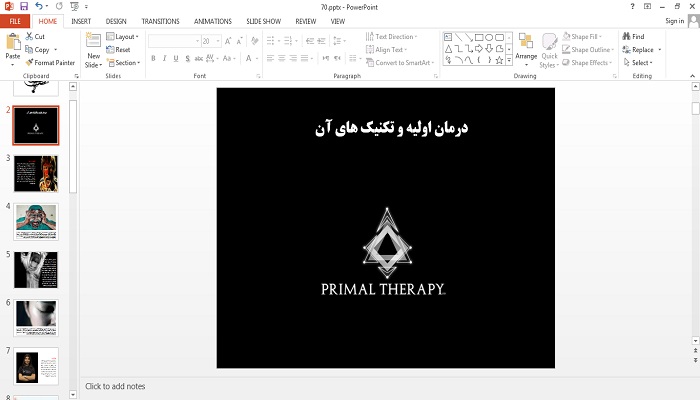
Task: Click the Undo arrow icon
Action: pyautogui.click(x=38, y=6)
